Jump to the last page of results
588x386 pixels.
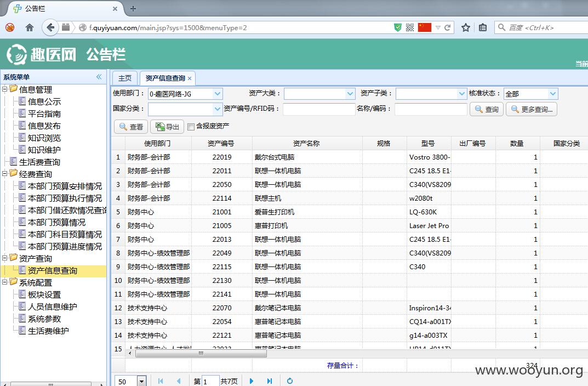[269, 381]
